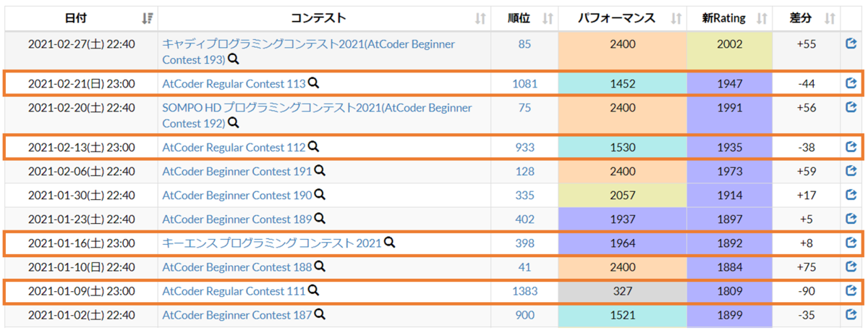
Task: Click share icon for Beginner Contest 188 row
Action: [851, 267]
